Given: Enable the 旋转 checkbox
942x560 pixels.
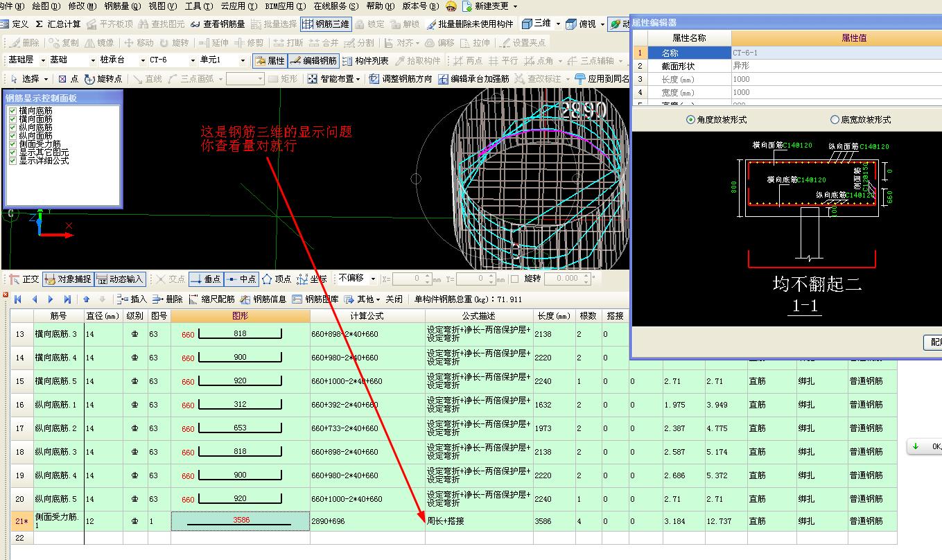Looking at the screenshot, I should point(514,279).
